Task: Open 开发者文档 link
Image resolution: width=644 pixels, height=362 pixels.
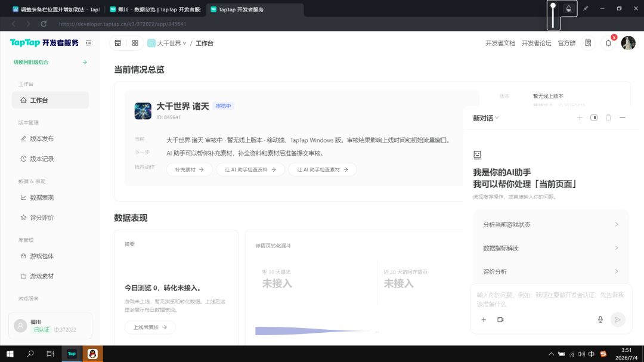Action: click(500, 43)
